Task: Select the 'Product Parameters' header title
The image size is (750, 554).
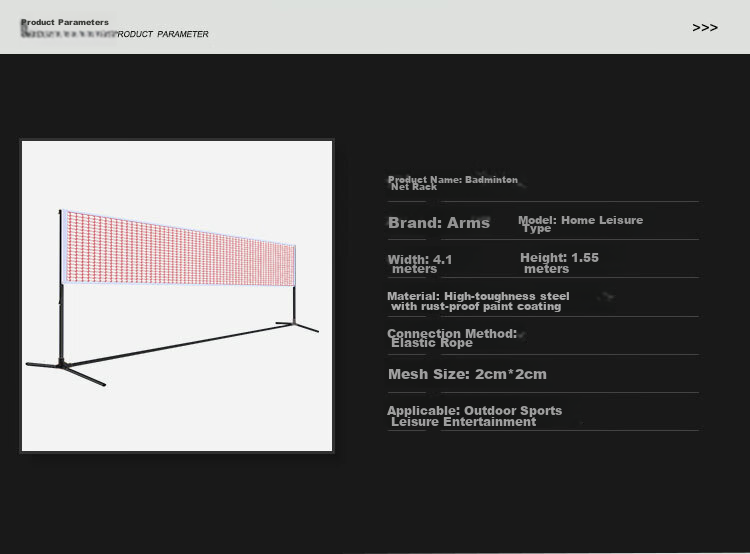Action: pyautogui.click(x=65, y=22)
